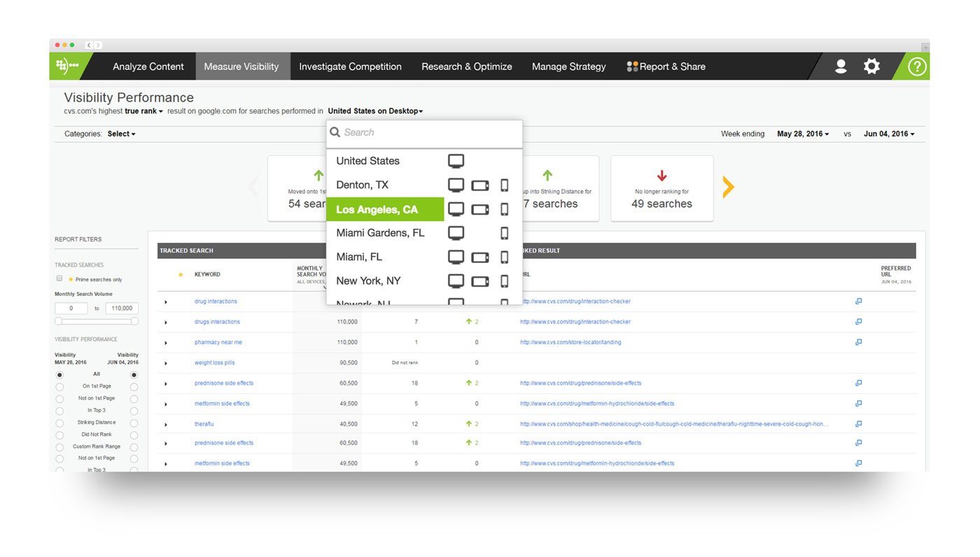Select mobile icon in Miami, FL row
This screenshot has width=980, height=557.
pyautogui.click(x=504, y=258)
